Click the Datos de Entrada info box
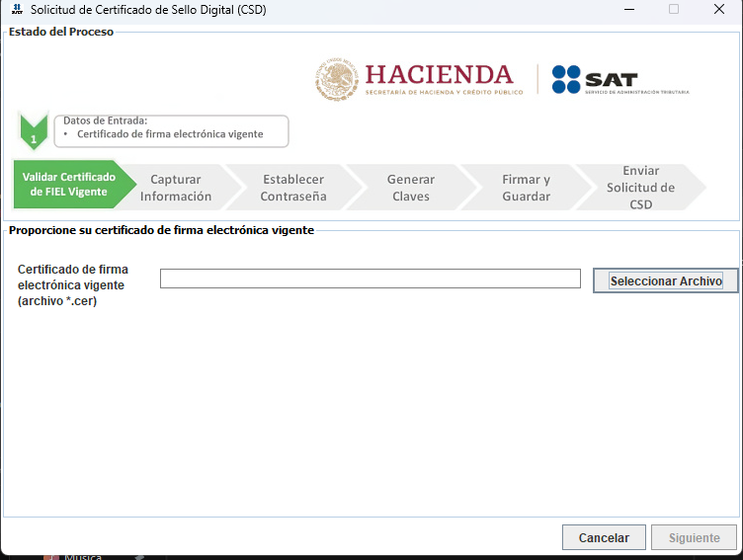This screenshot has height=560, width=743. (171, 131)
